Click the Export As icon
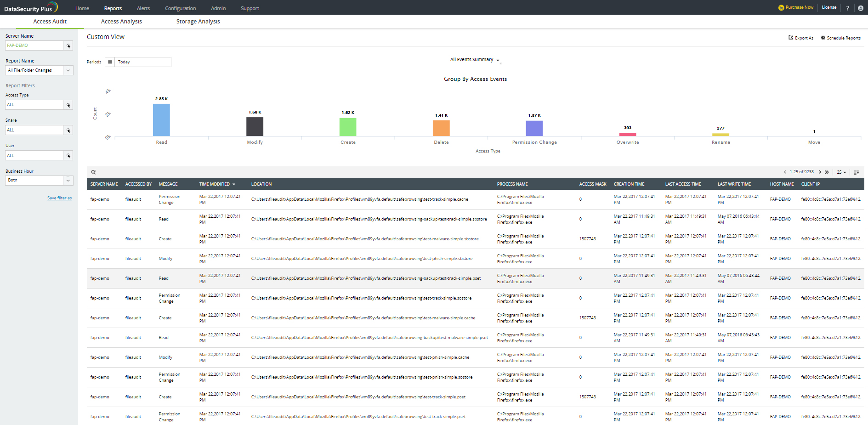868x425 pixels. 791,38
